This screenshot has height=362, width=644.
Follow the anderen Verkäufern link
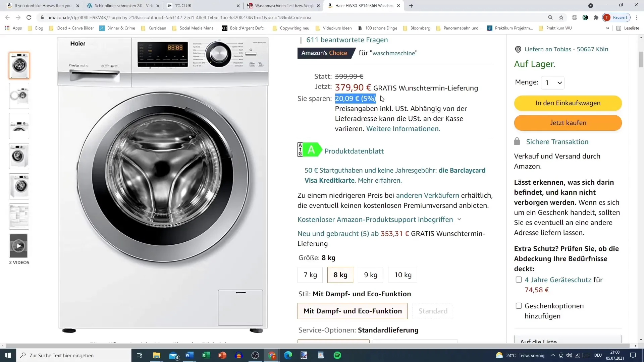click(427, 195)
